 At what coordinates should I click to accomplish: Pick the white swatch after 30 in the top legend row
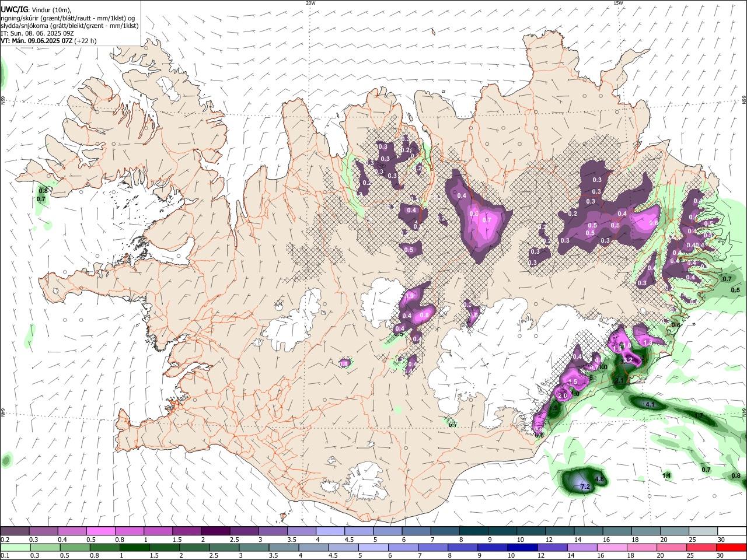732,531
